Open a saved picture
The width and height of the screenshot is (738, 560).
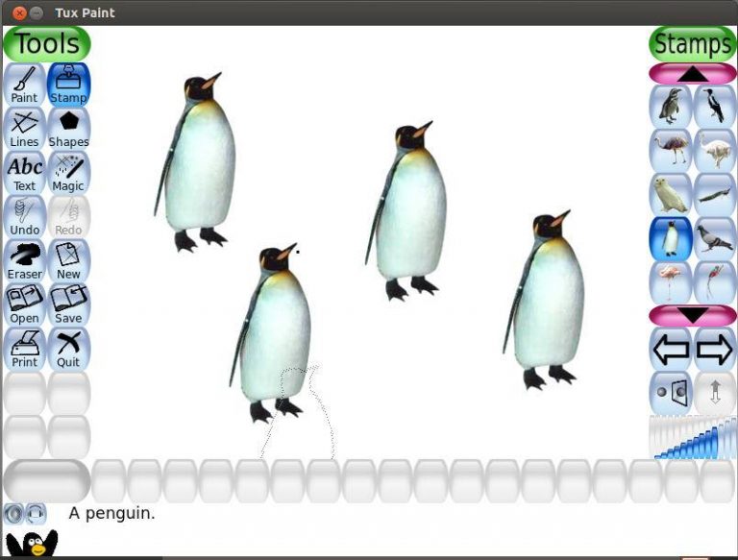point(24,304)
